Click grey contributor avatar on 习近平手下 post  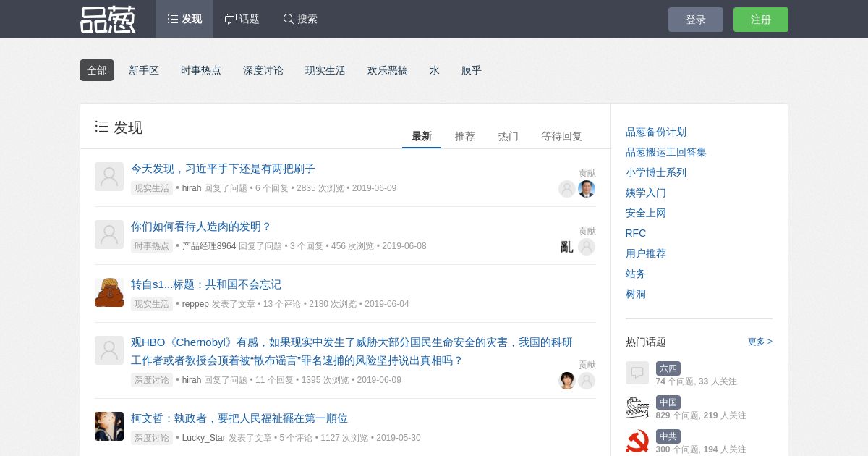(x=567, y=189)
